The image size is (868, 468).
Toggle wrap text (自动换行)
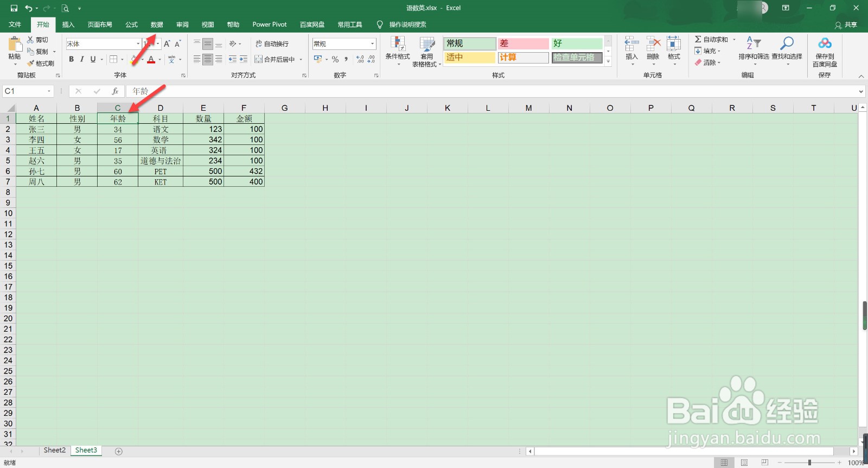click(x=272, y=43)
